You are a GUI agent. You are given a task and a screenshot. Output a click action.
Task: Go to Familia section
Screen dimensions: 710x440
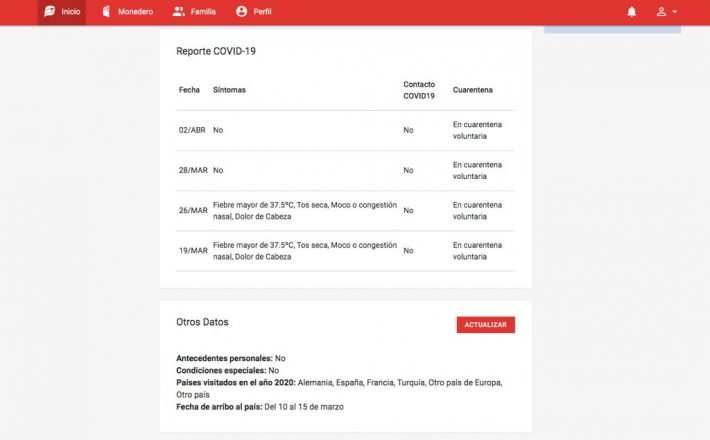pos(194,12)
